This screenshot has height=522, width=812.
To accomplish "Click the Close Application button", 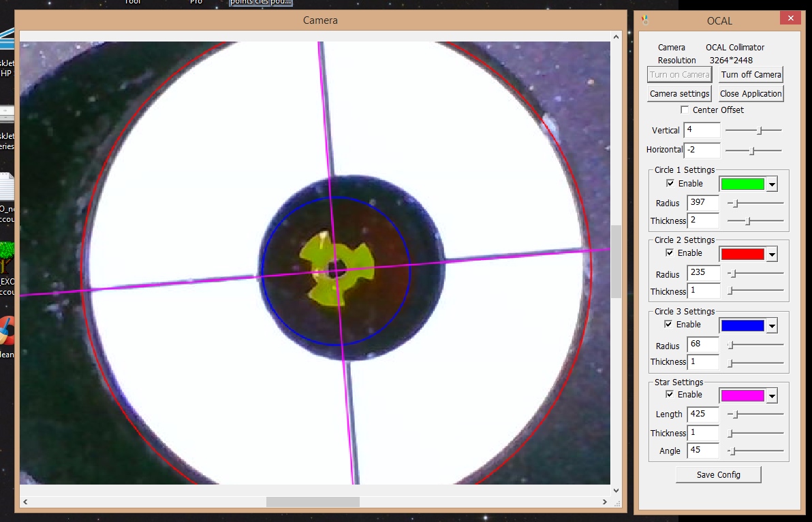I will click(751, 94).
